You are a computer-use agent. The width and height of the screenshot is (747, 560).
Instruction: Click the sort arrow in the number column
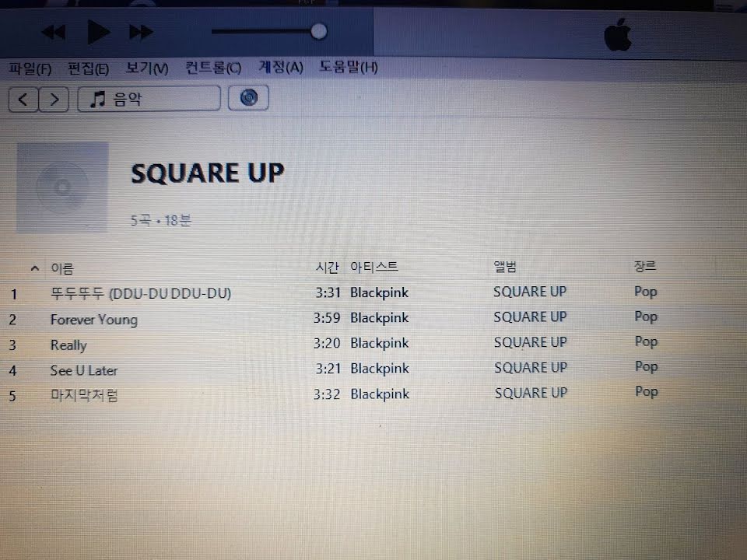[x=34, y=268]
